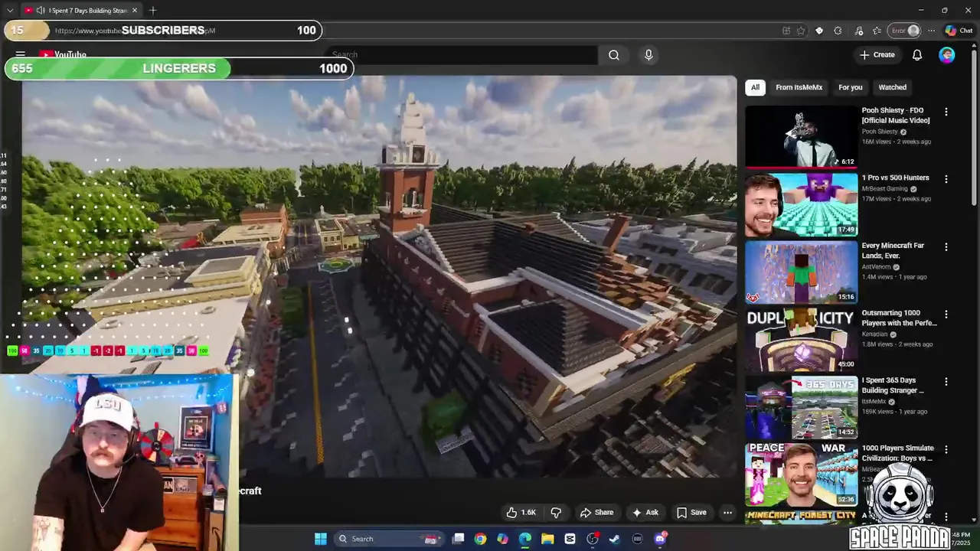Image resolution: width=980 pixels, height=551 pixels.
Task: Open more actions ellipsis under the video
Action: pyautogui.click(x=728, y=512)
